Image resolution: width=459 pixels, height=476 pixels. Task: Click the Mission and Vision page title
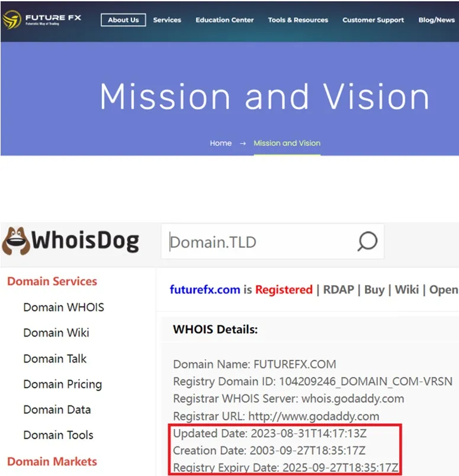click(x=264, y=97)
